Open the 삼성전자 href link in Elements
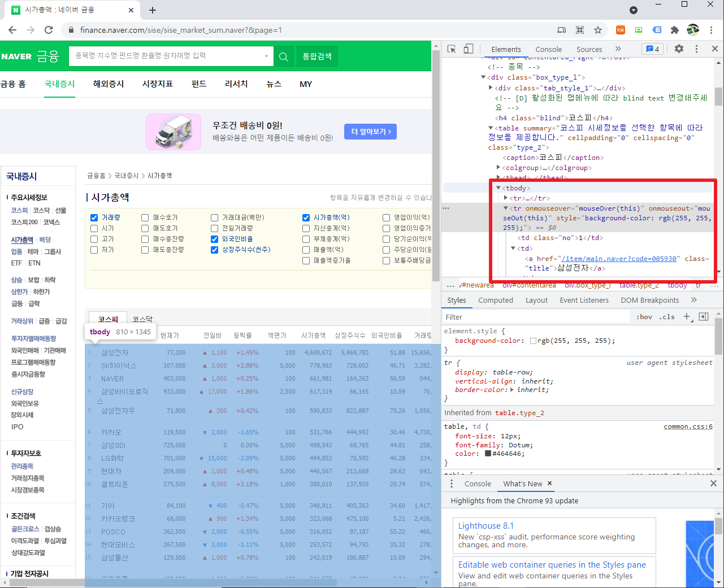 618,259
